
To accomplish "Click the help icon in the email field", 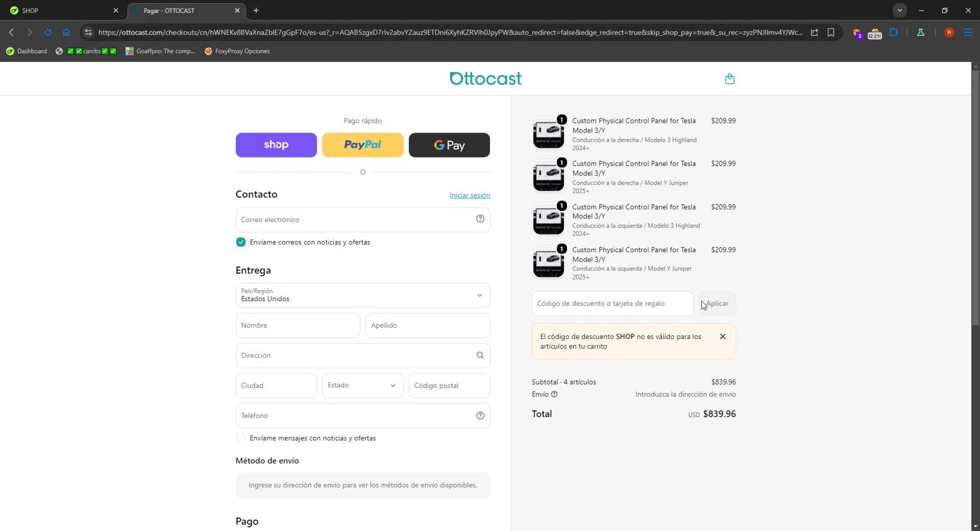I will 480,219.
